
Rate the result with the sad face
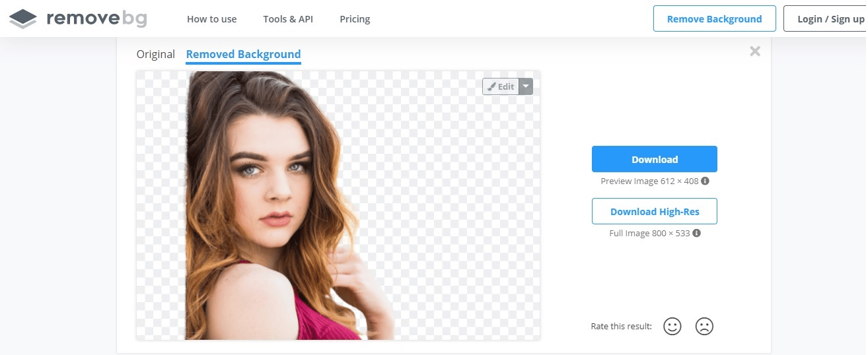click(x=704, y=326)
